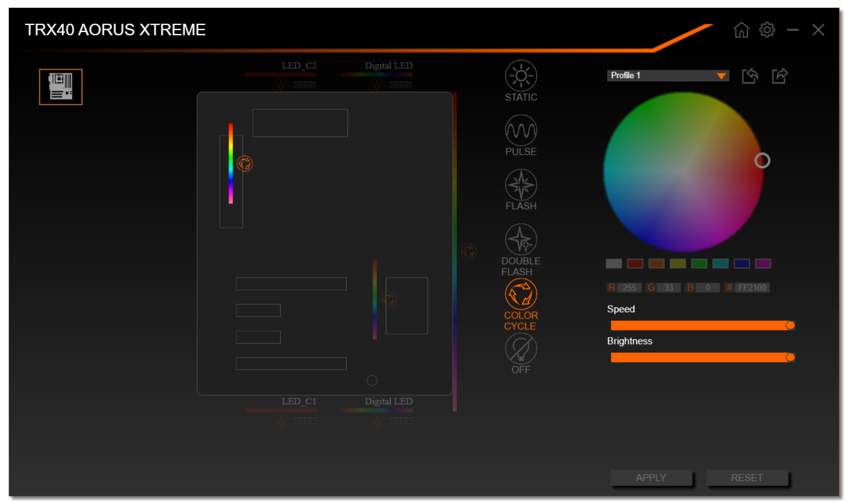This screenshot has width=848, height=504.
Task: Select the COLOR CYCLE mode
Action: click(x=521, y=304)
